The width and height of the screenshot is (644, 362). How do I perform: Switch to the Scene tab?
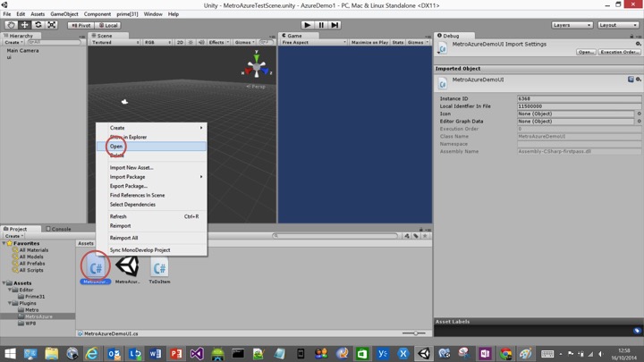102,36
